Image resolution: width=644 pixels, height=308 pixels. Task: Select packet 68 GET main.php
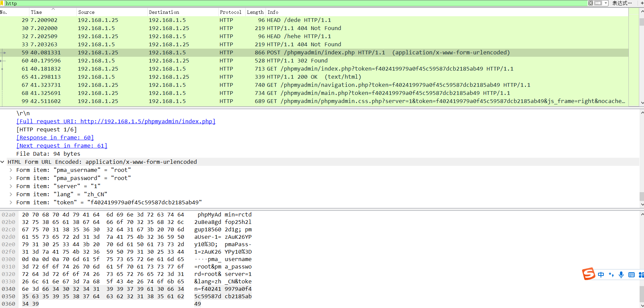pyautogui.click(x=314, y=93)
